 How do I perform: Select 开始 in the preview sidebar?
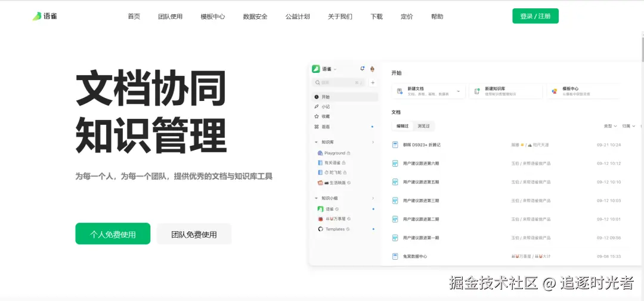pos(345,97)
